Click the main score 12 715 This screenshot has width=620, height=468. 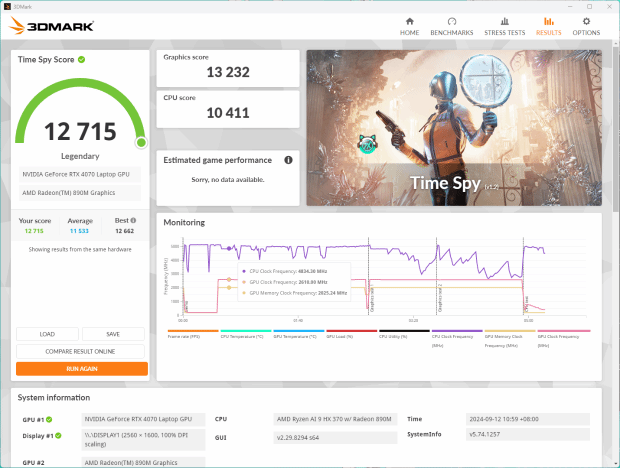click(x=80, y=132)
